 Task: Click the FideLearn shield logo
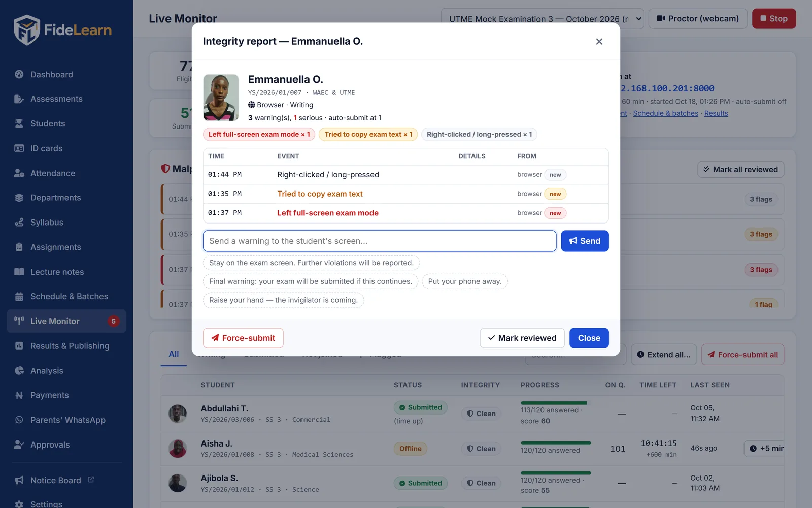pos(26,30)
